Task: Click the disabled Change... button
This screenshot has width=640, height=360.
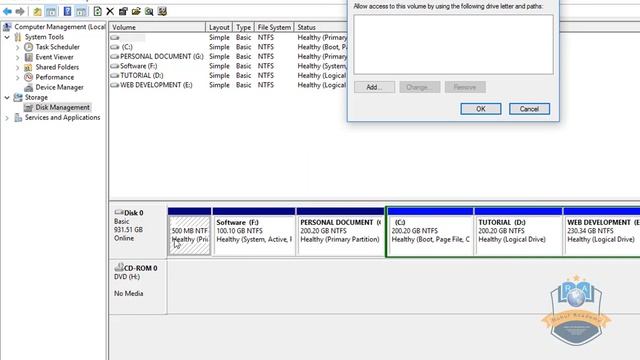Action: 420,87
